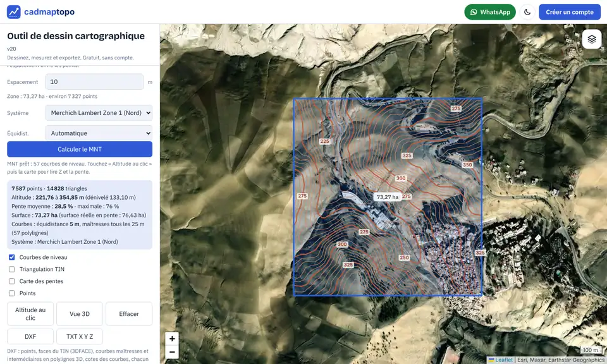Open the Équidist. dropdown
Screen dimensions: 607x364
(x=99, y=133)
